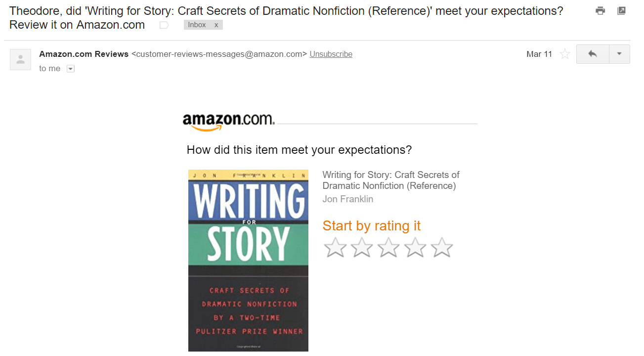Give the book a three star rating
The height and width of the screenshot is (356, 644).
[388, 248]
